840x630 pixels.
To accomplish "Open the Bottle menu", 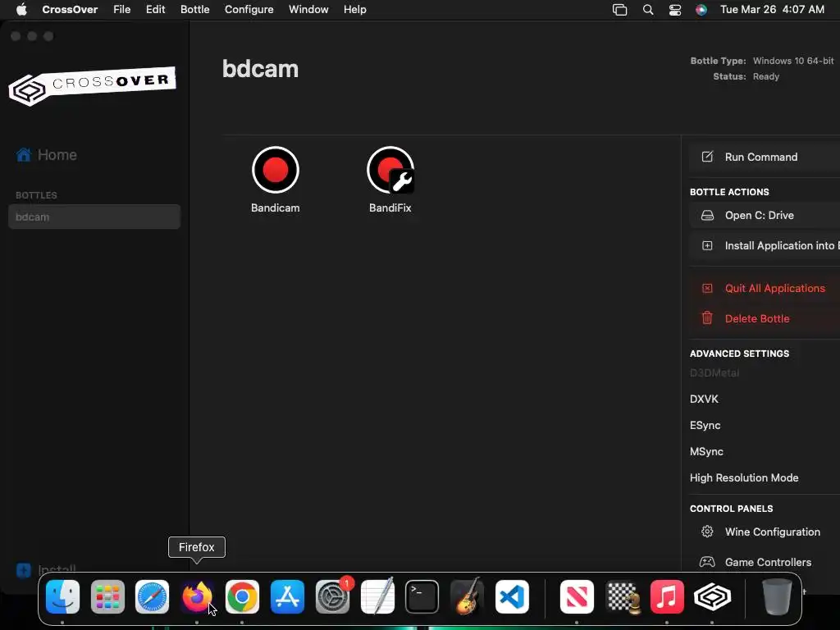I will [195, 10].
